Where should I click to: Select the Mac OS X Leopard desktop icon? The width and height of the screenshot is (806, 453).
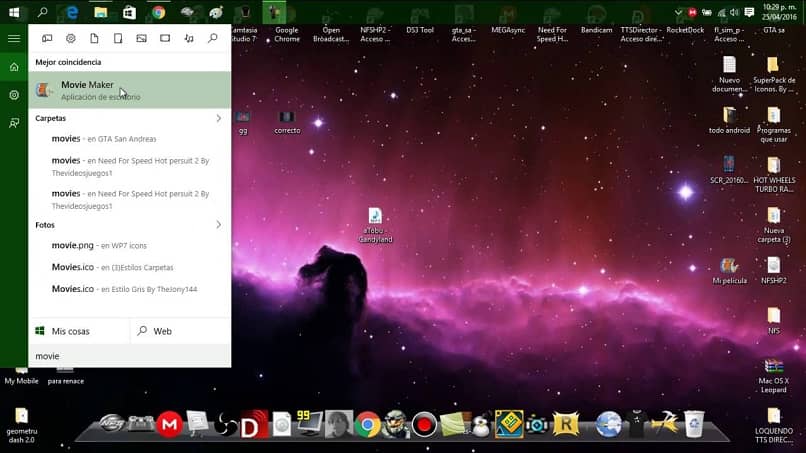click(774, 376)
